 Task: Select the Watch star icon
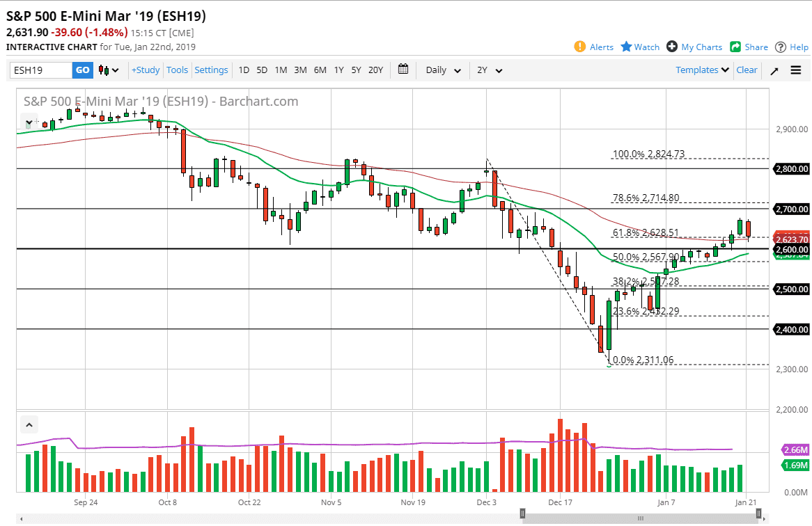(626, 47)
